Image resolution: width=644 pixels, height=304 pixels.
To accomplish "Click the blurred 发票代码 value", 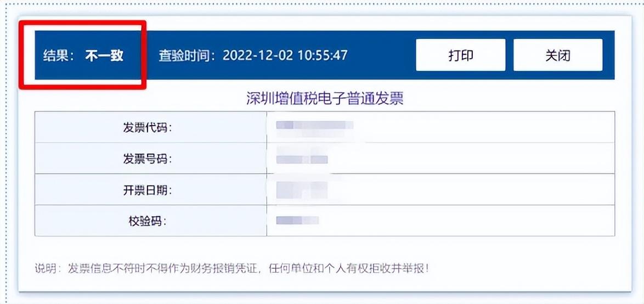I will pyautogui.click(x=314, y=126).
